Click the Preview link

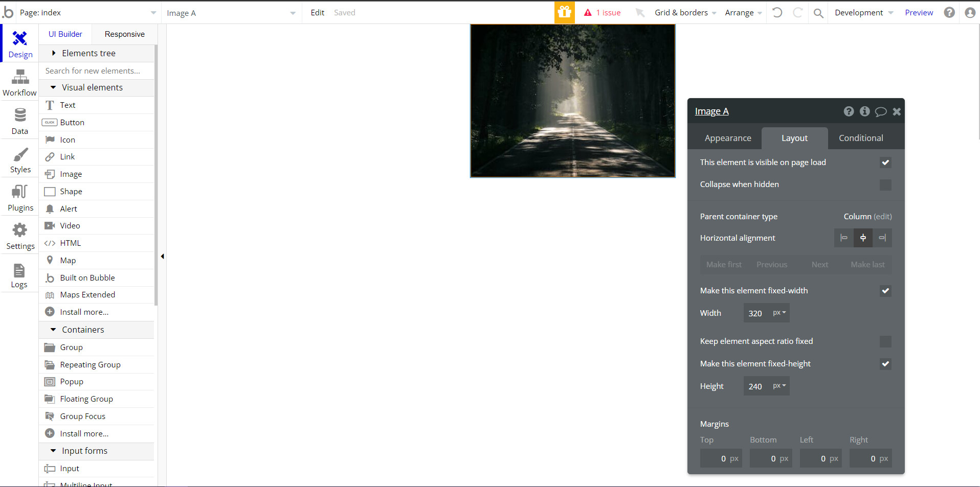coord(919,12)
